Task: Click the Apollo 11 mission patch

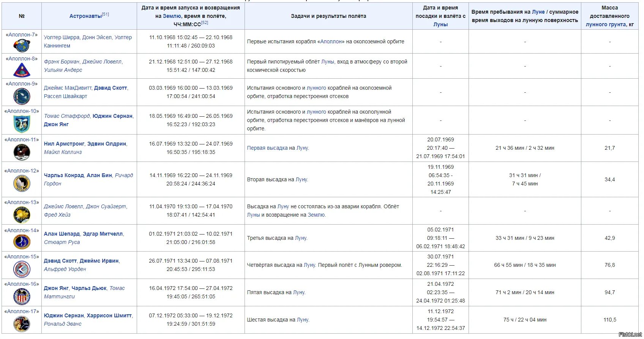Action: click(22, 152)
